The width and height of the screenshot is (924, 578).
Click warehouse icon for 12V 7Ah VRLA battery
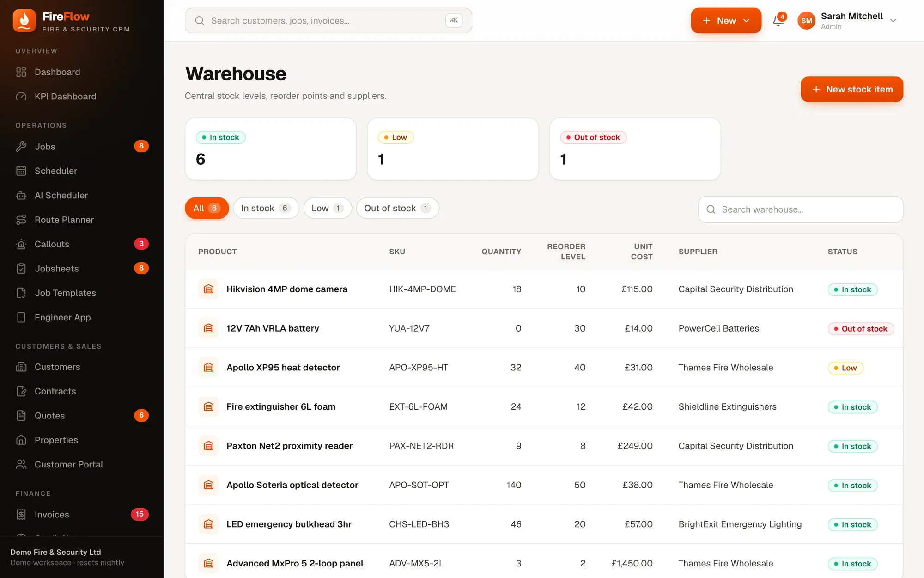point(209,328)
